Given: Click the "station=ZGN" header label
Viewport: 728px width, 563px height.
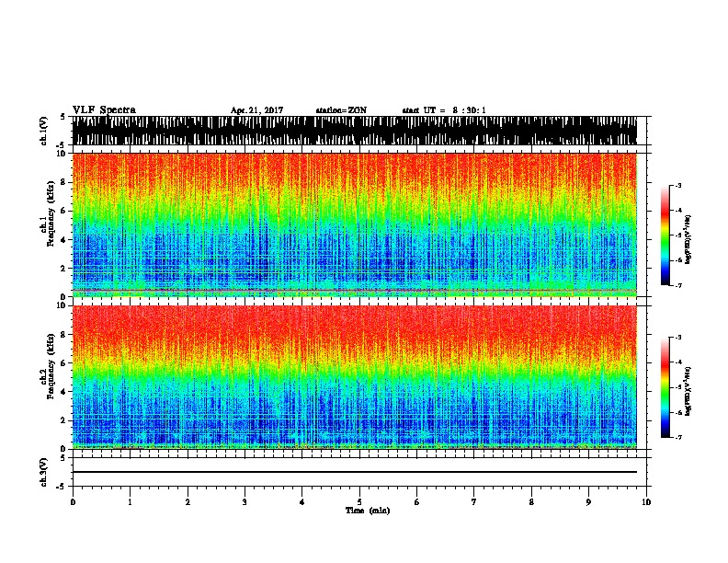Looking at the screenshot, I should click(341, 110).
